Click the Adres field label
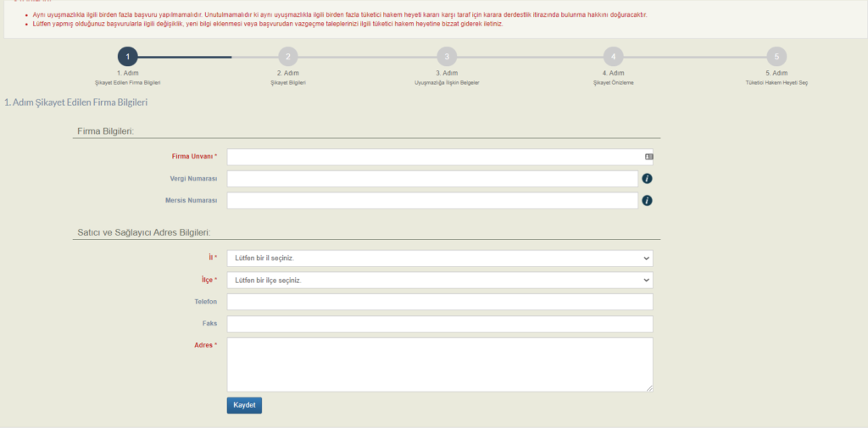The height and width of the screenshot is (428, 868). 205,345
